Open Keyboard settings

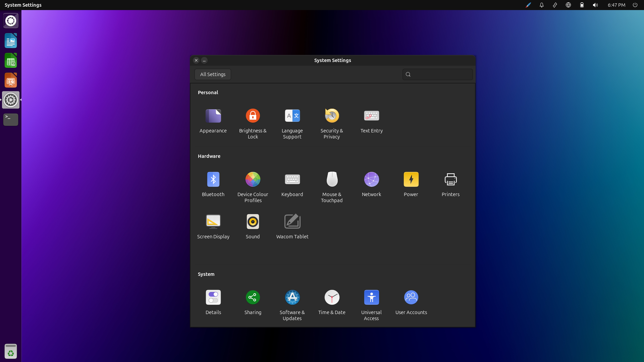[292, 185]
